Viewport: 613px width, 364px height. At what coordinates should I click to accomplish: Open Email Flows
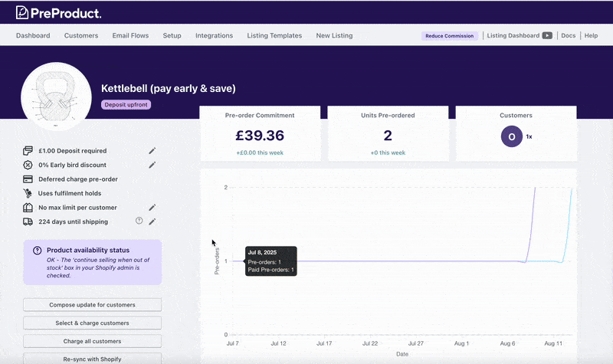130,35
